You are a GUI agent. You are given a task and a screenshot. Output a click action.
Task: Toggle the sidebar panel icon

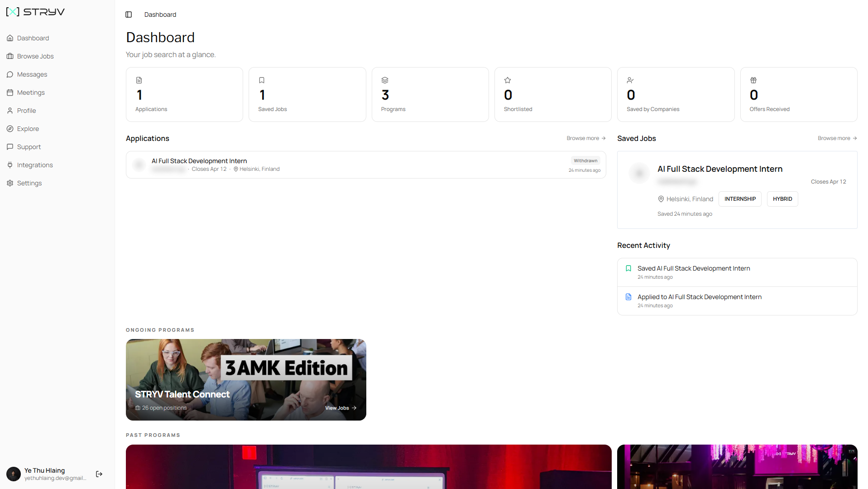129,15
